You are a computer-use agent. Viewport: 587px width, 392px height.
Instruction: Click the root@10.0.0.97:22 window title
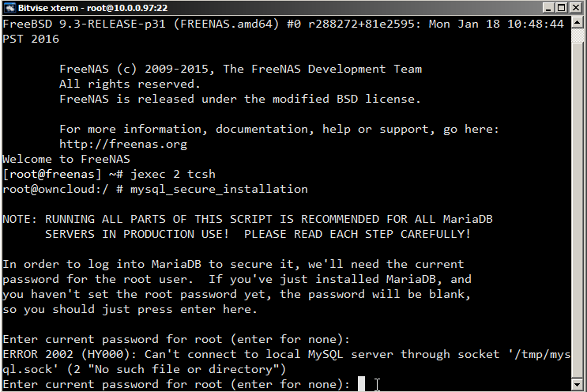click(116, 7)
